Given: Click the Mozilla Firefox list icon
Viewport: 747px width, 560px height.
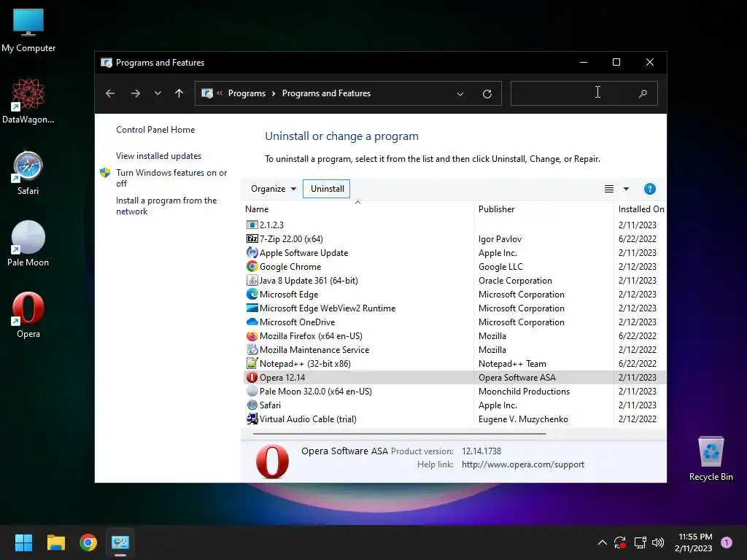Looking at the screenshot, I should click(x=252, y=335).
